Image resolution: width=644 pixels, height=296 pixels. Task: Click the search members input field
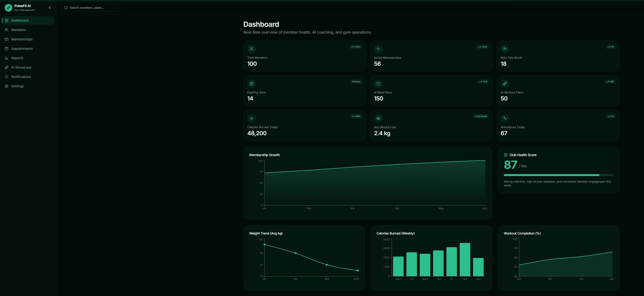[90, 8]
